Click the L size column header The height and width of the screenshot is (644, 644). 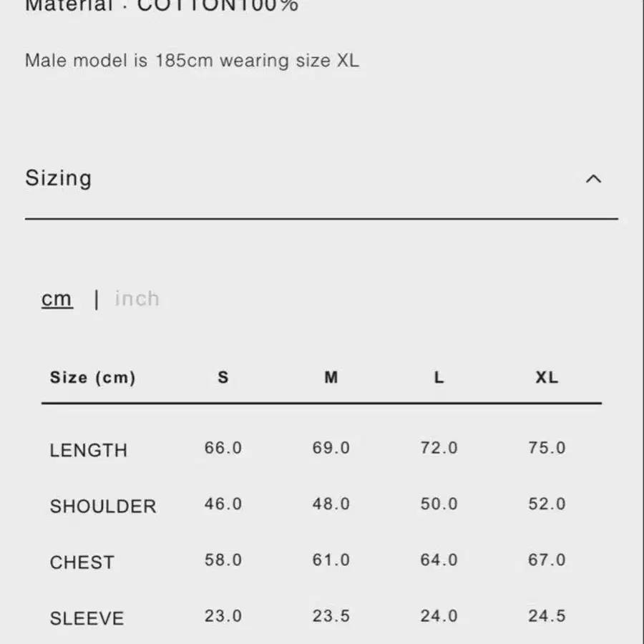click(x=439, y=377)
